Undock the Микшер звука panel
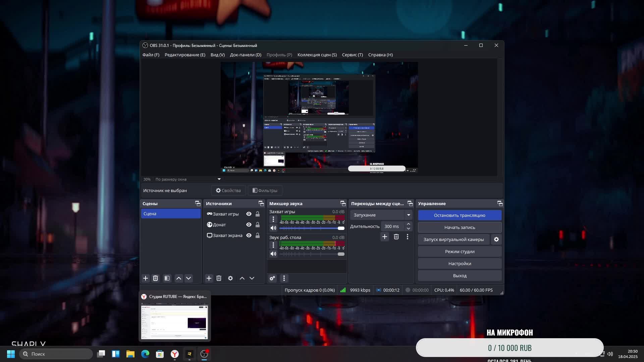The image size is (644, 362). point(343,203)
